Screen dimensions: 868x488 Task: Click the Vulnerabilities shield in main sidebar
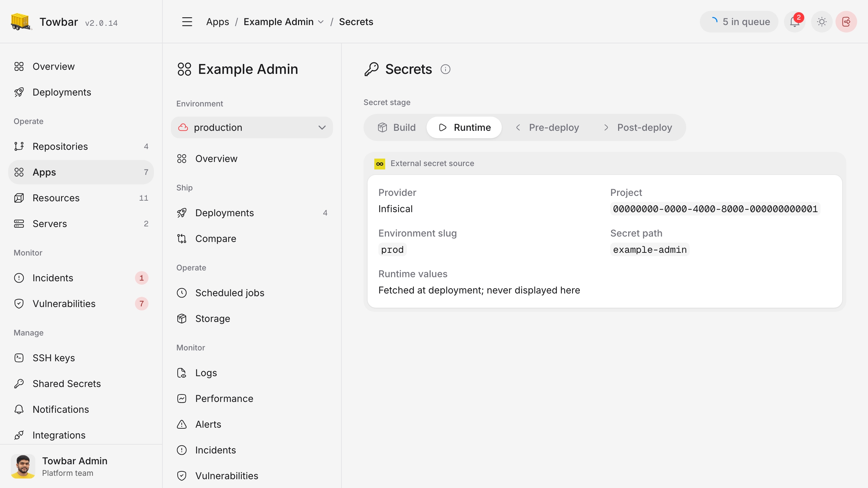19,304
